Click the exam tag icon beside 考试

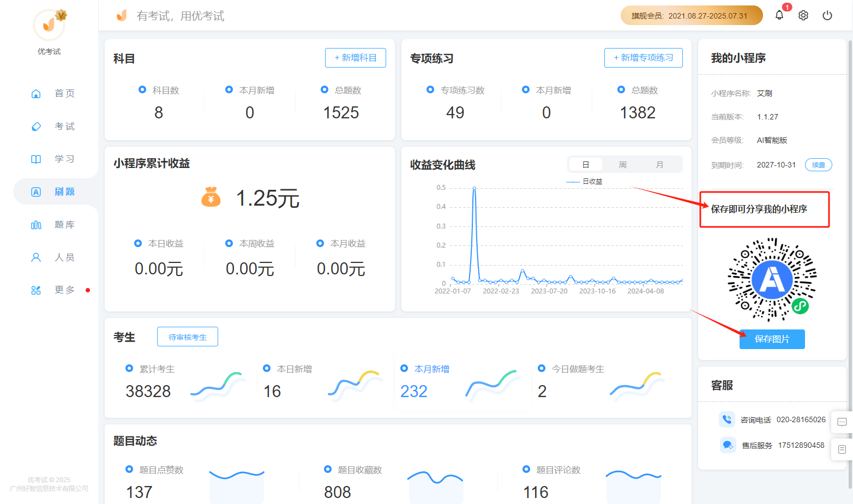pyautogui.click(x=36, y=127)
